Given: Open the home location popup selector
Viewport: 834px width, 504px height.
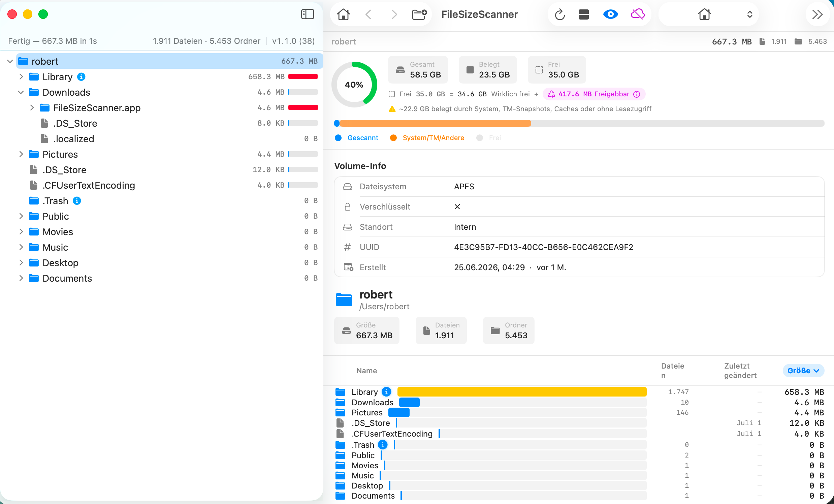Looking at the screenshot, I should tap(709, 14).
